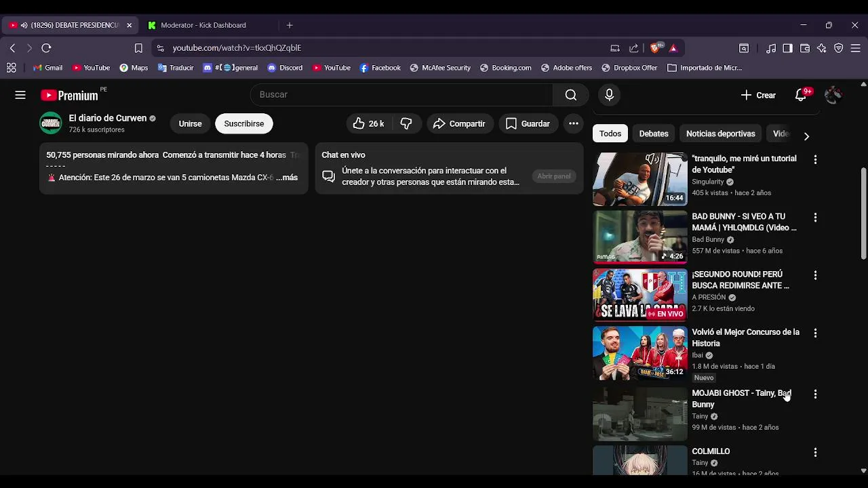868x488 pixels.
Task: Select the Noticias deportivas filter chip
Action: [720, 134]
